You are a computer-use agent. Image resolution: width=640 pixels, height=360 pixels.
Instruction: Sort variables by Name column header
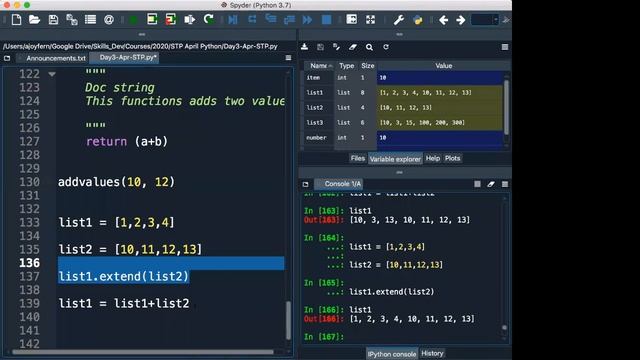click(319, 66)
